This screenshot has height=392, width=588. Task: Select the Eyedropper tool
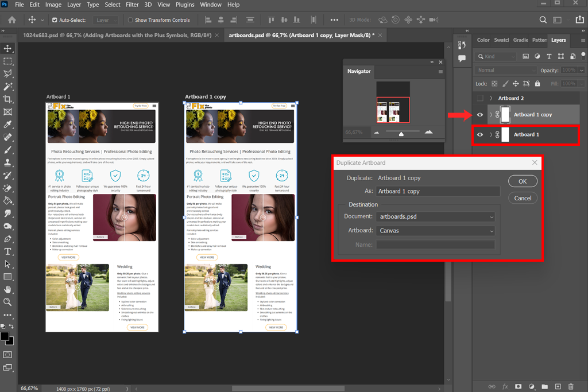7,125
